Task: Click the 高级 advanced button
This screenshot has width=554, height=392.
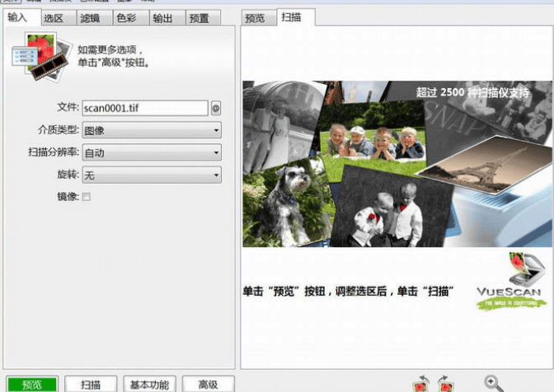Action: (x=208, y=385)
